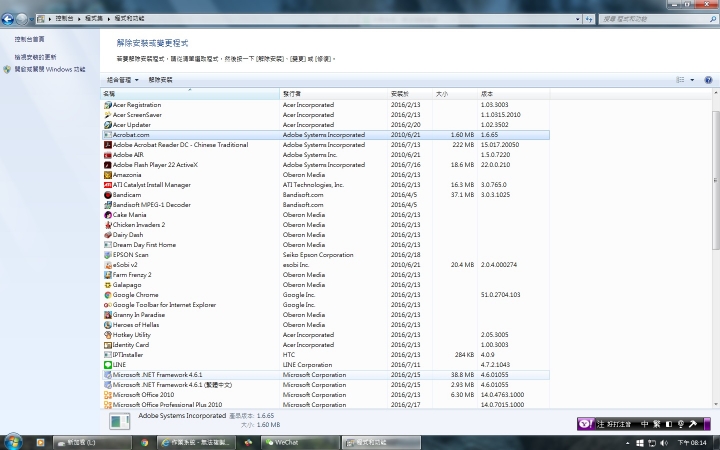Expand the breadcrumb arrow after 控制台
Image resolution: width=720 pixels, height=450 pixels.
tap(79, 19)
